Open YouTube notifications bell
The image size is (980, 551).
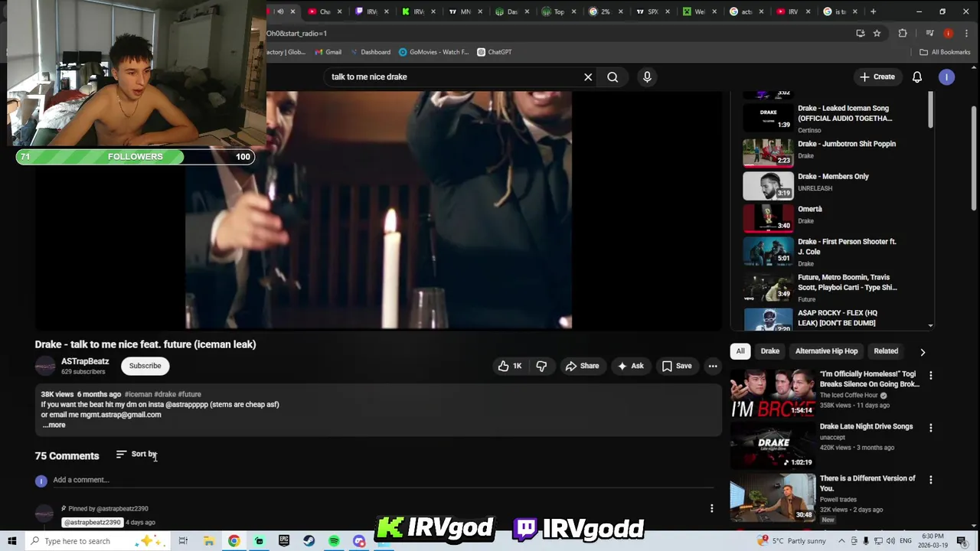tap(916, 77)
